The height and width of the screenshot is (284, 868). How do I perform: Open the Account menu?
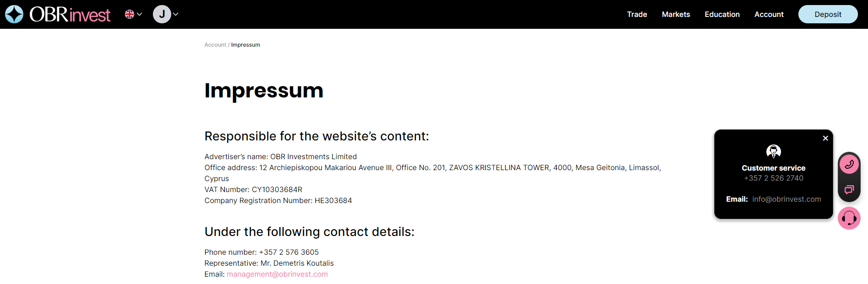click(x=769, y=14)
